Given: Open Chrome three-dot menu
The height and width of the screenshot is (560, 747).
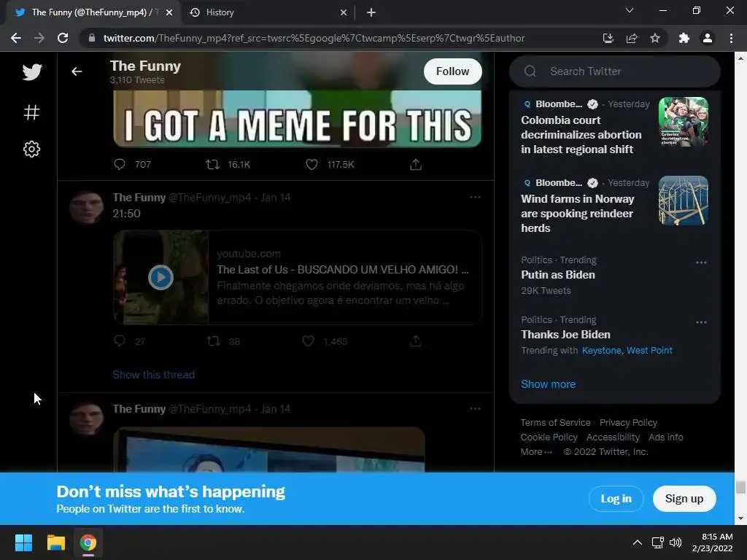Looking at the screenshot, I should coord(731,38).
